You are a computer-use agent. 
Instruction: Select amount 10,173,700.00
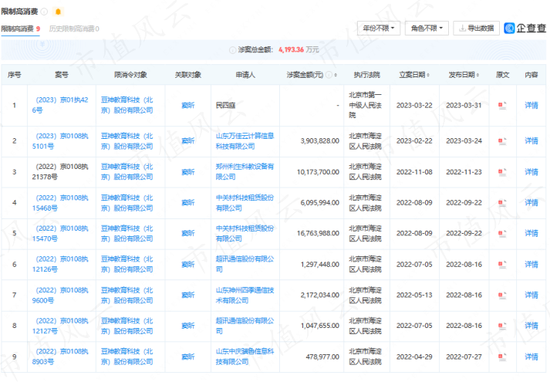[318, 172]
